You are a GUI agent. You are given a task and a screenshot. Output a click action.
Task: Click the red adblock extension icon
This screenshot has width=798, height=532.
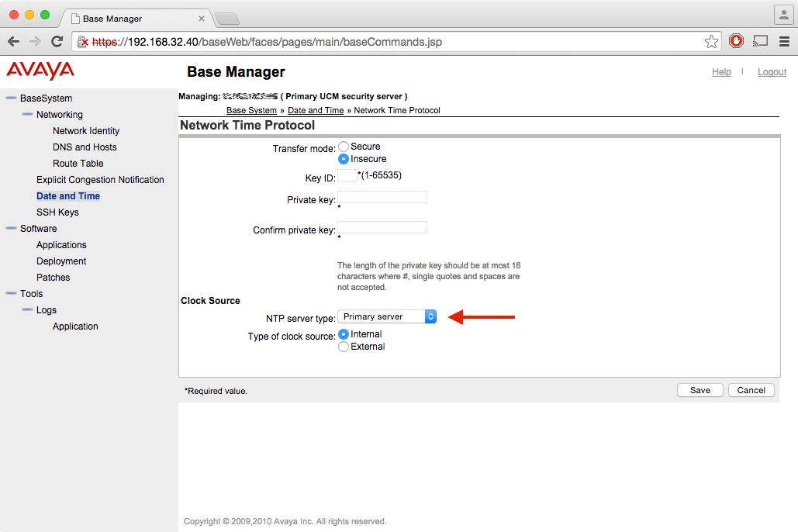736,41
